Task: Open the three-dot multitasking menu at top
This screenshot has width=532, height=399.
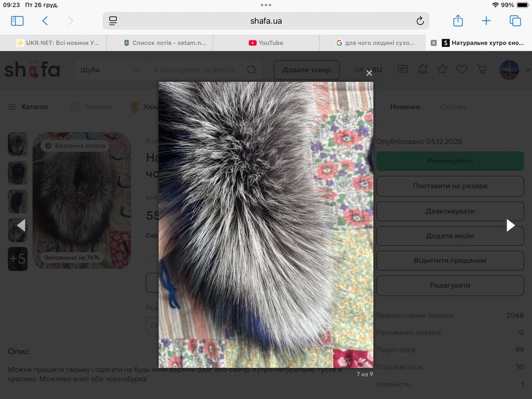Action: point(266,5)
